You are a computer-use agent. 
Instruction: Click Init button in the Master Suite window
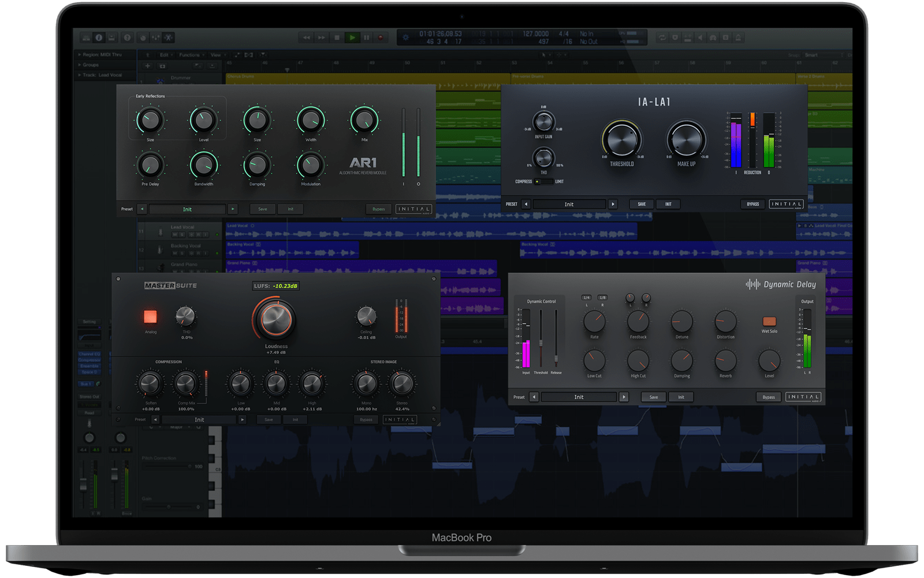point(296,420)
